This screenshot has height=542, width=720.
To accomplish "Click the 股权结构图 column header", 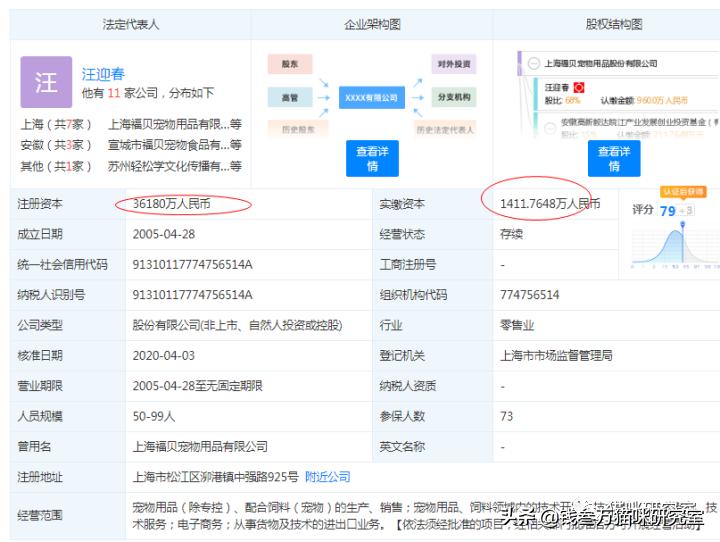I will (613, 24).
